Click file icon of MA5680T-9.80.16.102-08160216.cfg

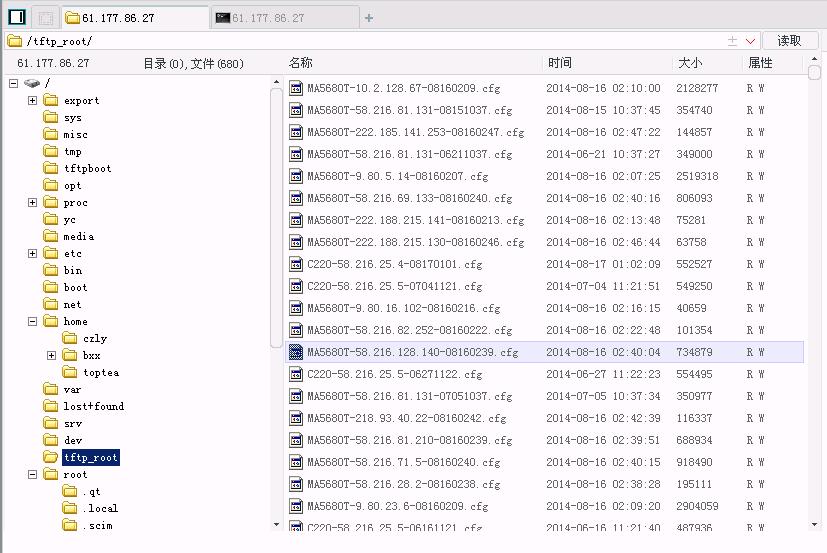[x=296, y=308]
